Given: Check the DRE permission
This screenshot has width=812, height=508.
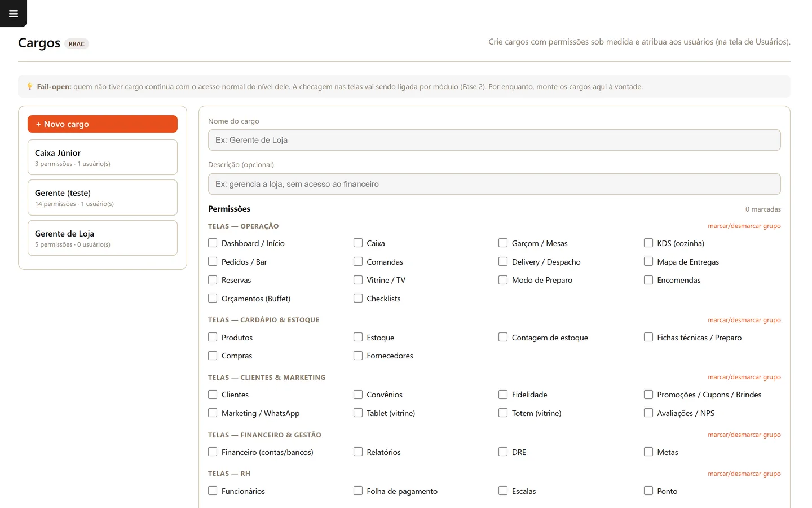Looking at the screenshot, I should 503,452.
